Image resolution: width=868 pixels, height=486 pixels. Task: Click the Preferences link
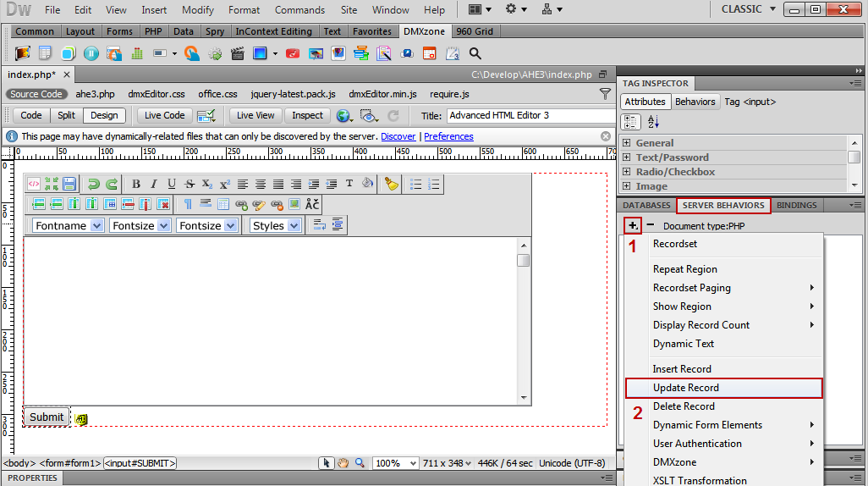(x=448, y=136)
